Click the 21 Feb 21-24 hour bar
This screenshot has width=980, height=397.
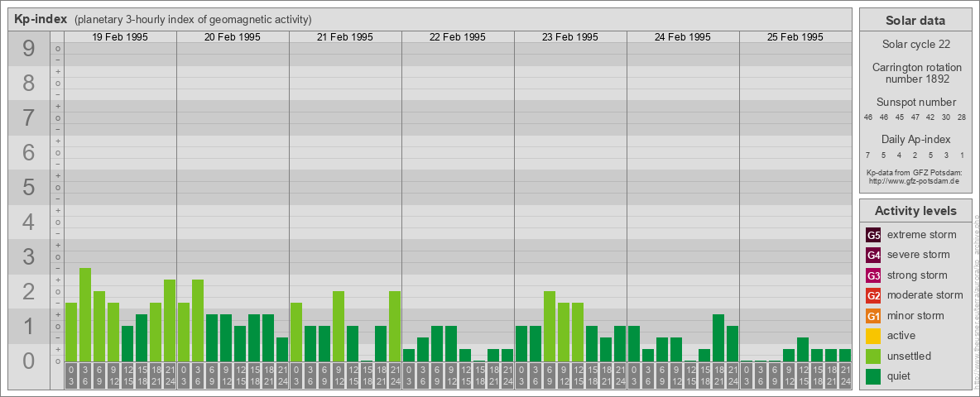point(394,327)
